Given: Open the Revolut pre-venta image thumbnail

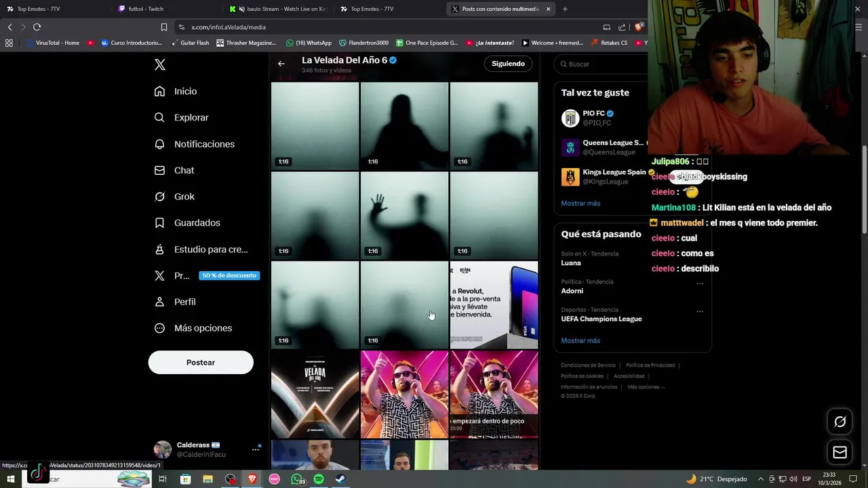Looking at the screenshot, I should point(494,305).
